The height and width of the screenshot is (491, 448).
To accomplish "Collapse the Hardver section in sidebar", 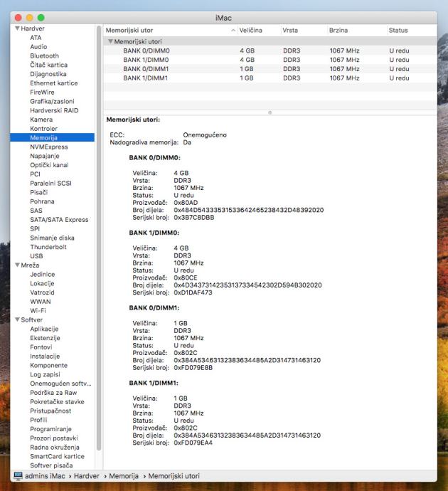I will pyautogui.click(x=17, y=28).
